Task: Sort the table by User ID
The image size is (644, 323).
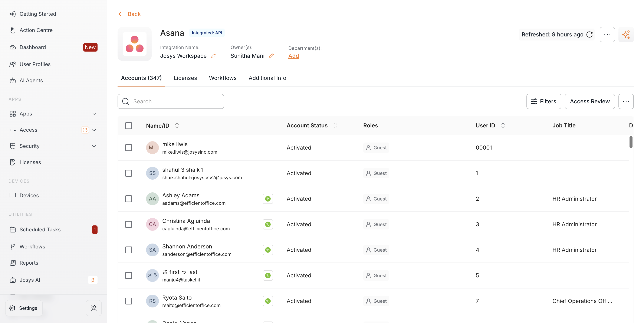Action: pyautogui.click(x=503, y=125)
